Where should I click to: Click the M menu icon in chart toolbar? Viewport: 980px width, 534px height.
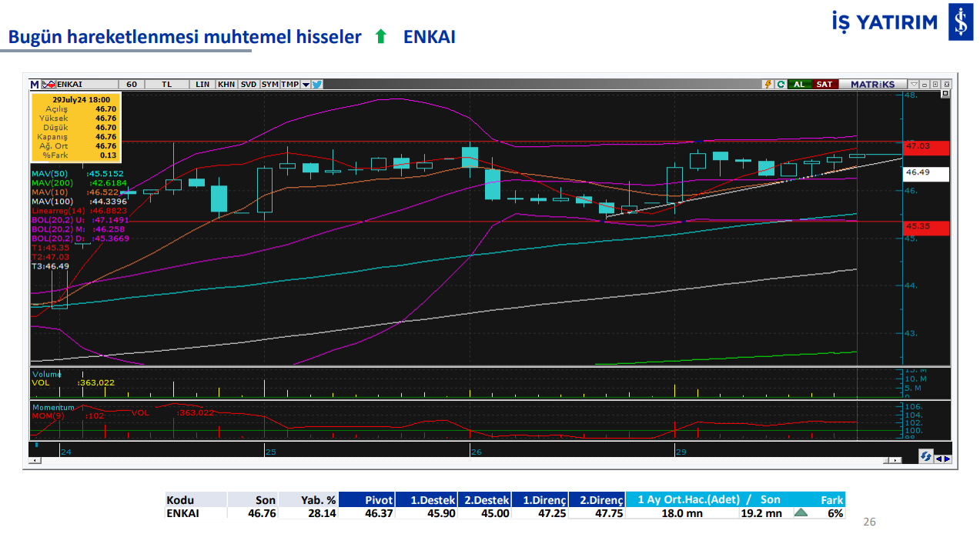pyautogui.click(x=35, y=85)
